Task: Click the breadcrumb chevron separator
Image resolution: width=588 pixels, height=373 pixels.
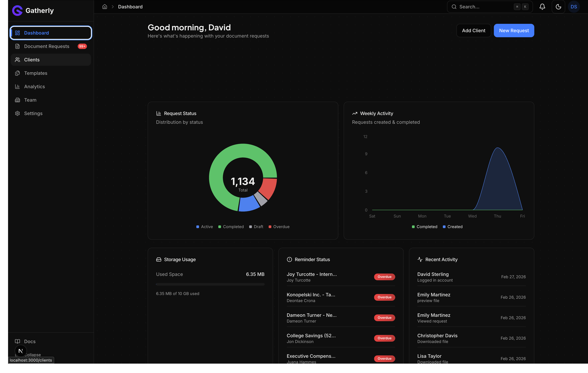Action: [x=113, y=7]
